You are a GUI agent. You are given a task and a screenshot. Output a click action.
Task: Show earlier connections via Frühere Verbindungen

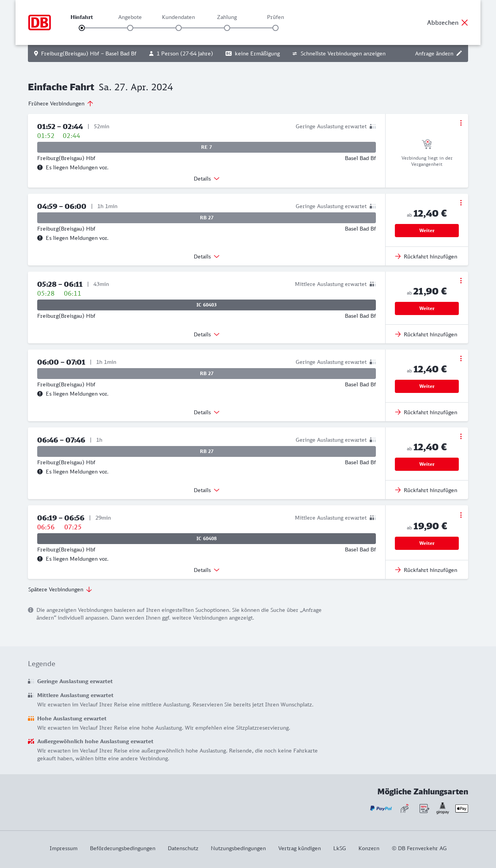tap(61, 103)
